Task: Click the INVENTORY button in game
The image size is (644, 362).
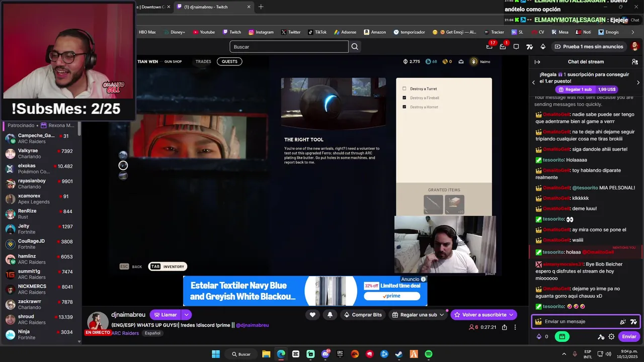Action: 168,266
